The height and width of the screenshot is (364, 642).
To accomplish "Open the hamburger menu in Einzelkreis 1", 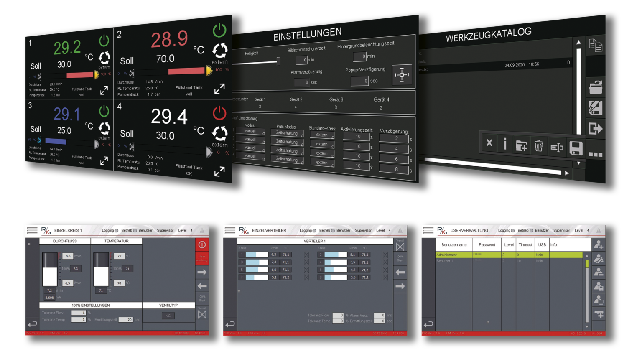I will click(x=32, y=230).
